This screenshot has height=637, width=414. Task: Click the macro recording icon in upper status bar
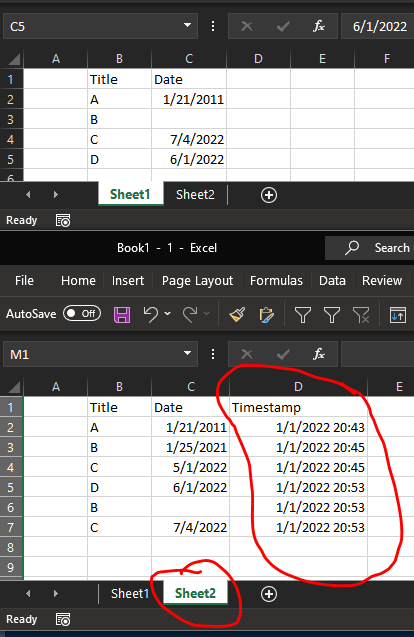tap(63, 221)
